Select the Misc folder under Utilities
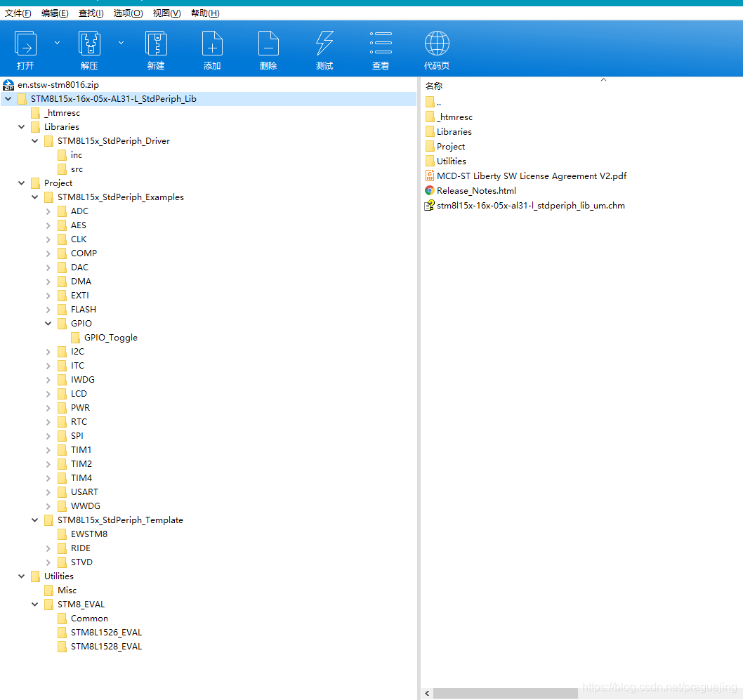The width and height of the screenshot is (743, 700). click(x=67, y=590)
